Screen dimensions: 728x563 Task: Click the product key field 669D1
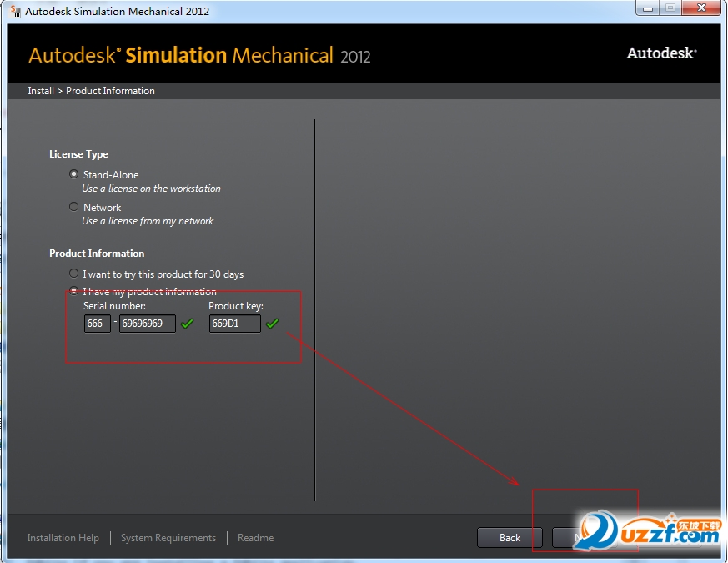(x=235, y=324)
